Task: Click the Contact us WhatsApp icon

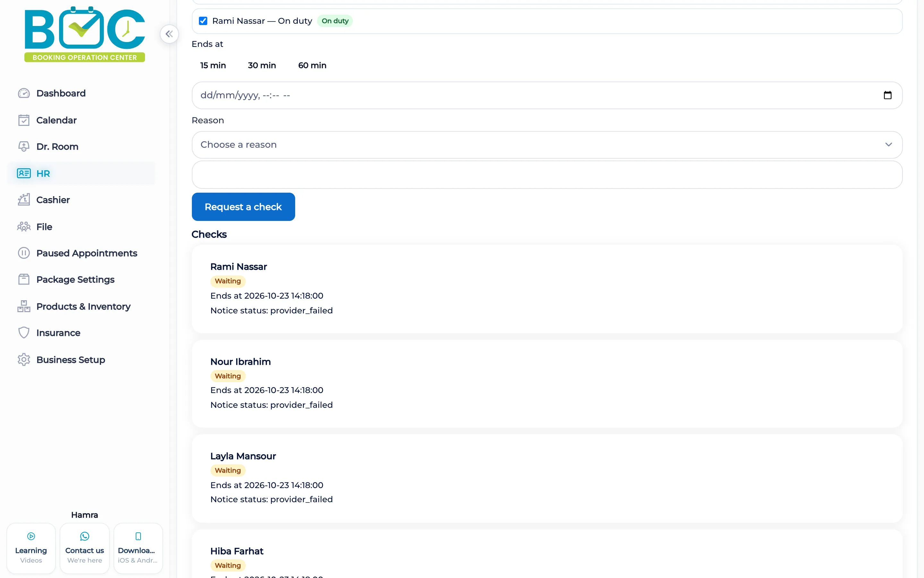Action: (x=85, y=536)
